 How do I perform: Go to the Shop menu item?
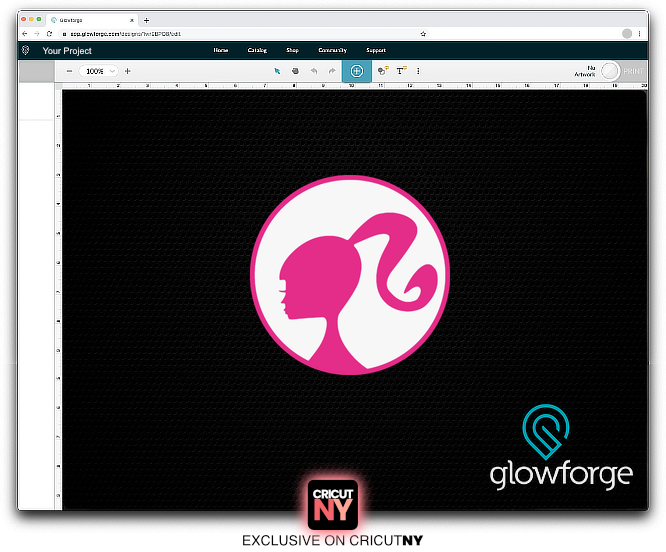click(x=292, y=50)
